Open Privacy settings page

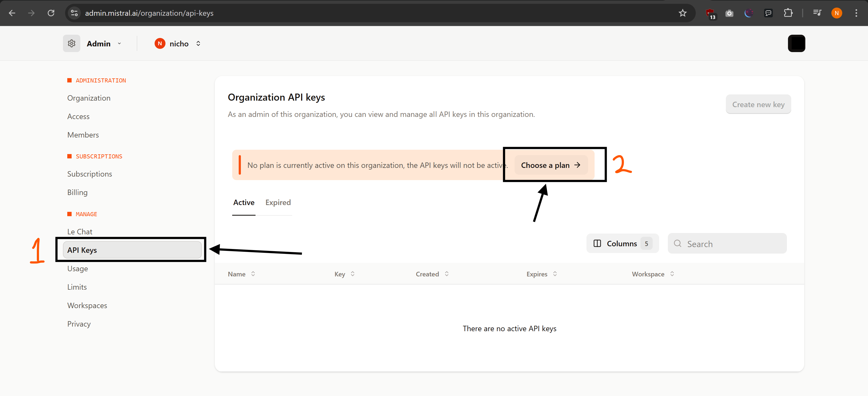click(x=79, y=324)
